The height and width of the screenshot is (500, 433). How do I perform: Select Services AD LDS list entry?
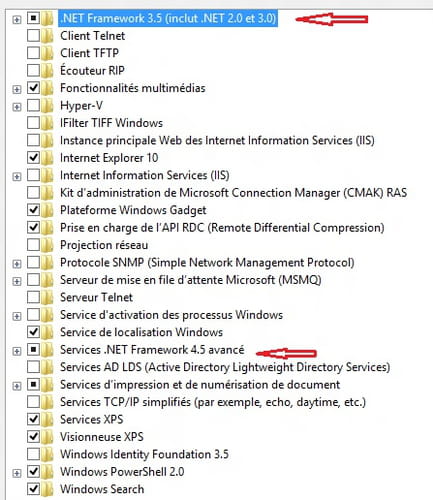225,367
